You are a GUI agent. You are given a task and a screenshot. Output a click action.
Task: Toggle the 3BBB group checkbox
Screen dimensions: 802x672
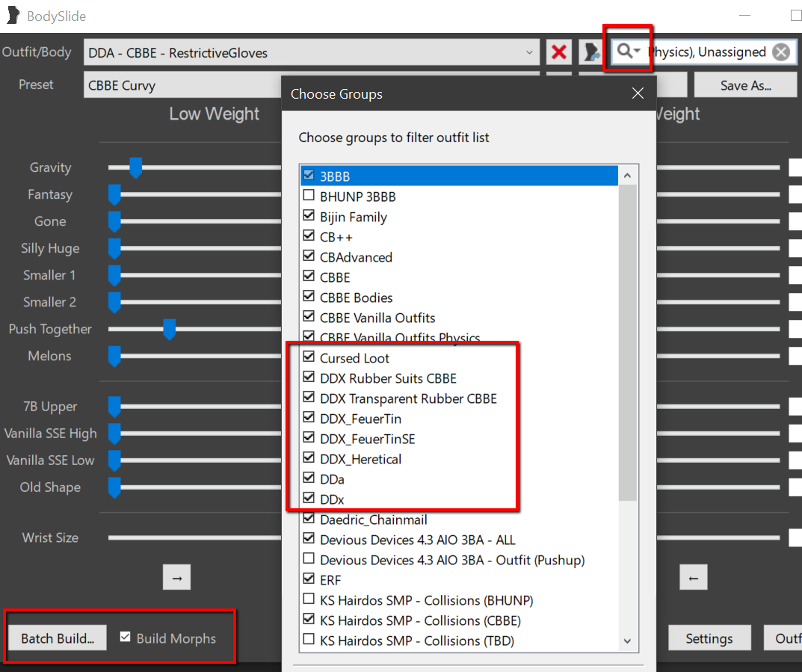309,176
